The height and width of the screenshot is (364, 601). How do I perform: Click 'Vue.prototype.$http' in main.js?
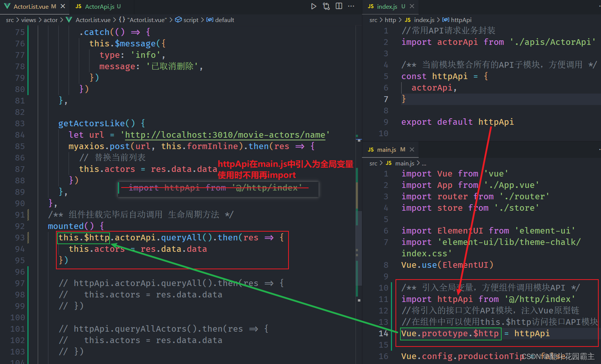click(x=450, y=333)
